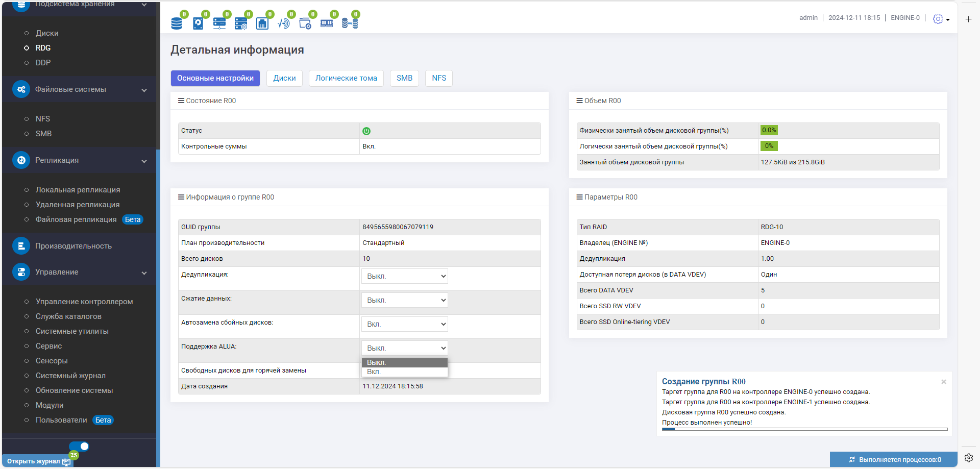Click the Репликация sidebar icon

click(21, 160)
